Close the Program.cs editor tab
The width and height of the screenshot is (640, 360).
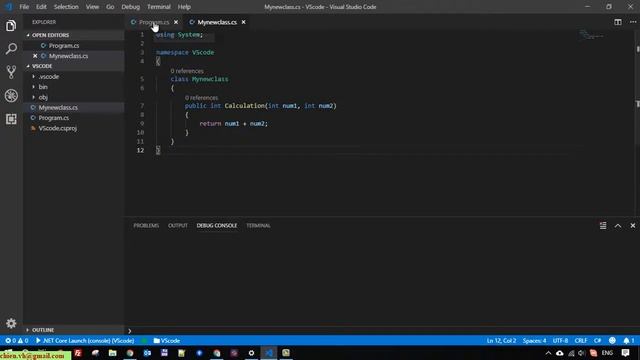point(176,22)
